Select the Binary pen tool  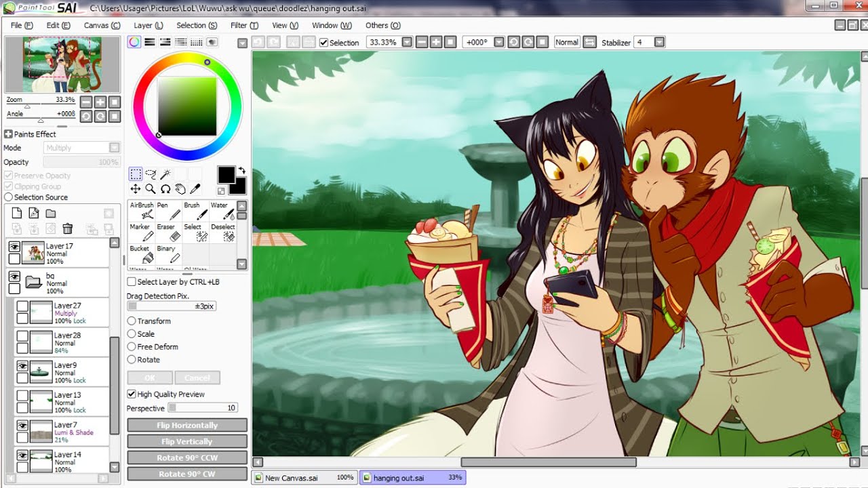[x=168, y=253]
